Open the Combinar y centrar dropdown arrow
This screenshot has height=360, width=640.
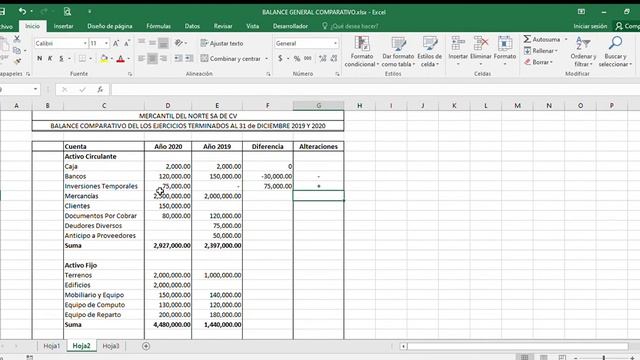pyautogui.click(x=267, y=59)
